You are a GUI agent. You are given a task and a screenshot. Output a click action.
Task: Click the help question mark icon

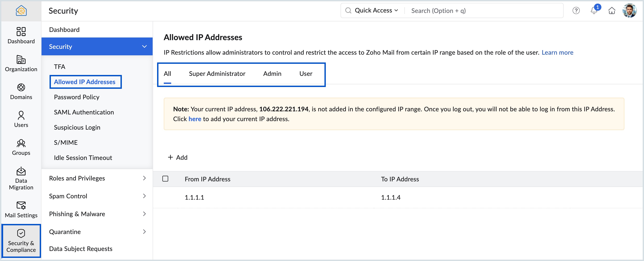pos(576,10)
